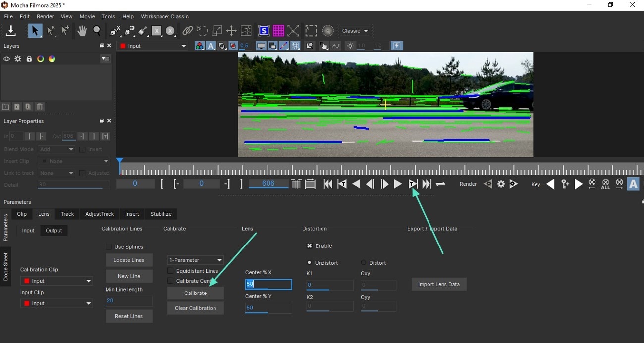The image size is (644, 343).
Task: Open the Link to track None dropdown
Action: click(56, 173)
